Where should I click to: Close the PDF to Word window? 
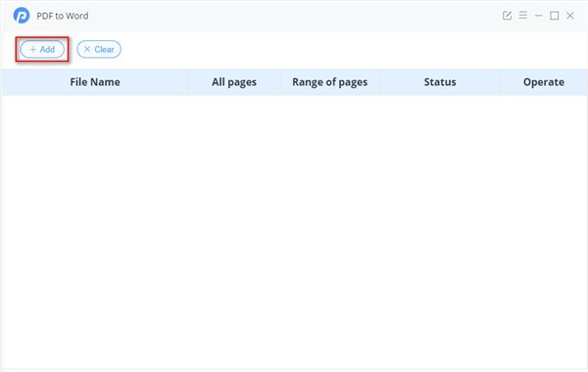570,16
